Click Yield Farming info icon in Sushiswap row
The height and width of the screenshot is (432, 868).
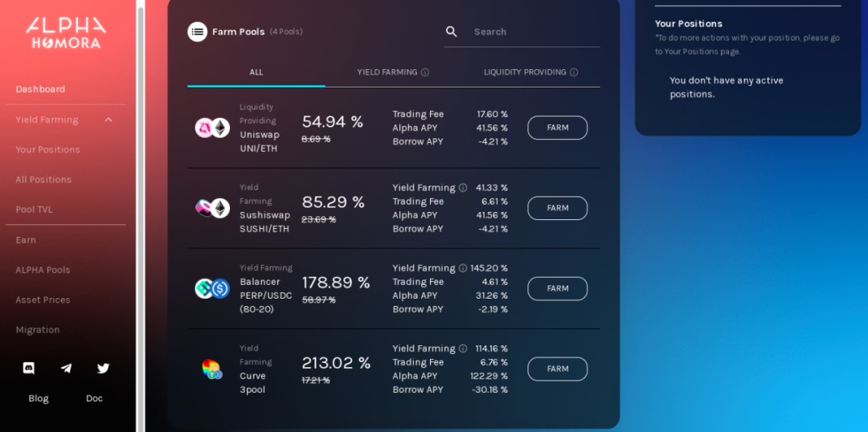pos(463,188)
